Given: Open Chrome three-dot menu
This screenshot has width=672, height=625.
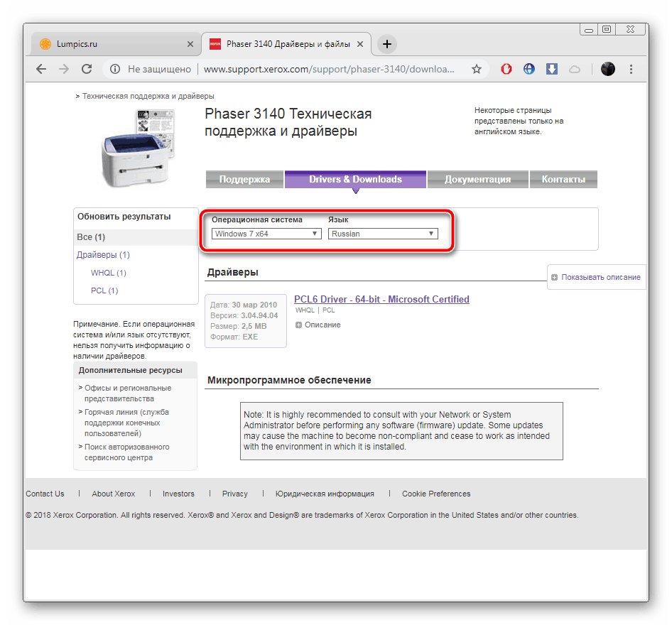Looking at the screenshot, I should click(632, 69).
